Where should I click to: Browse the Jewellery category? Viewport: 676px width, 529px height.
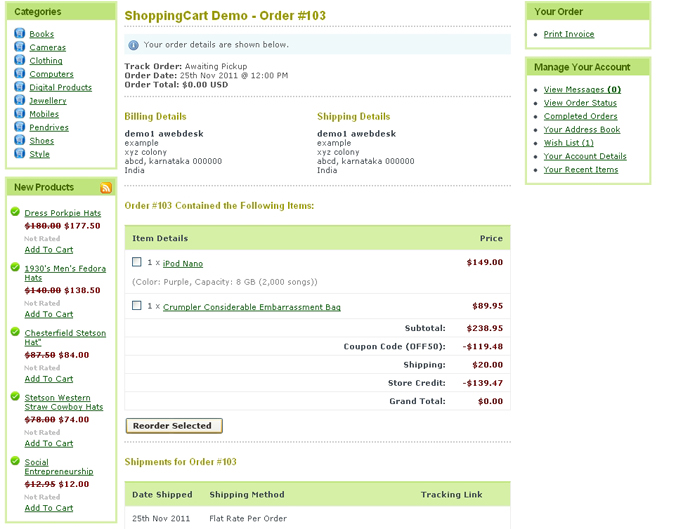coord(48,101)
